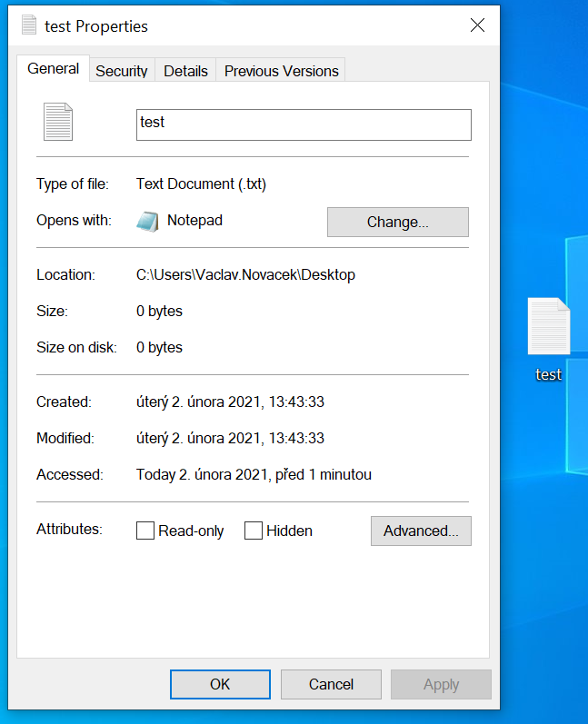Open Advanced... attributes dialog
588x724 pixels.
pyautogui.click(x=421, y=531)
